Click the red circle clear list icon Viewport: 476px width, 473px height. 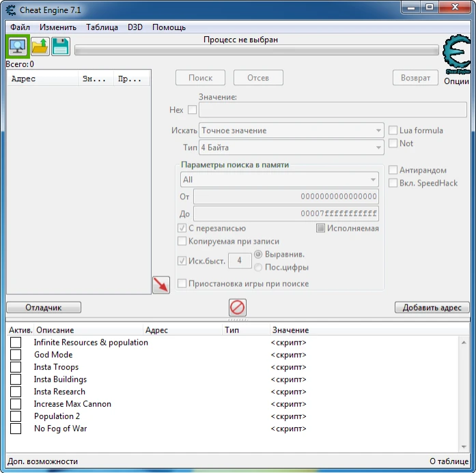click(238, 308)
